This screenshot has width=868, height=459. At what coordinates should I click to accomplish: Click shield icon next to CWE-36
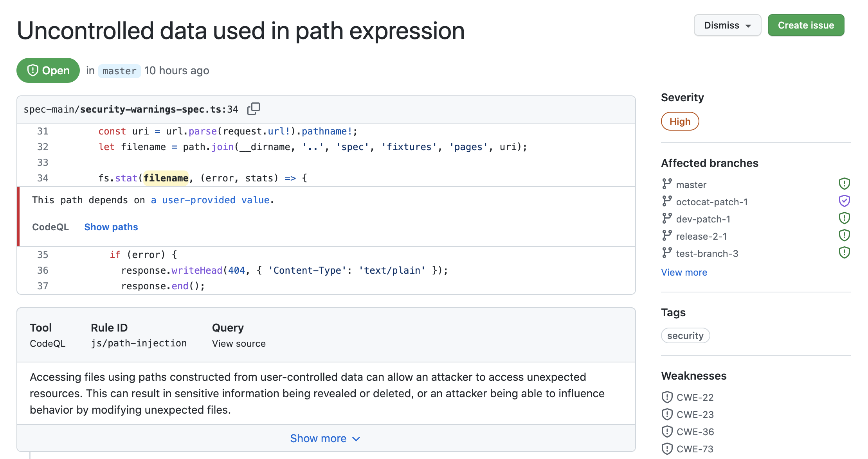click(x=667, y=432)
